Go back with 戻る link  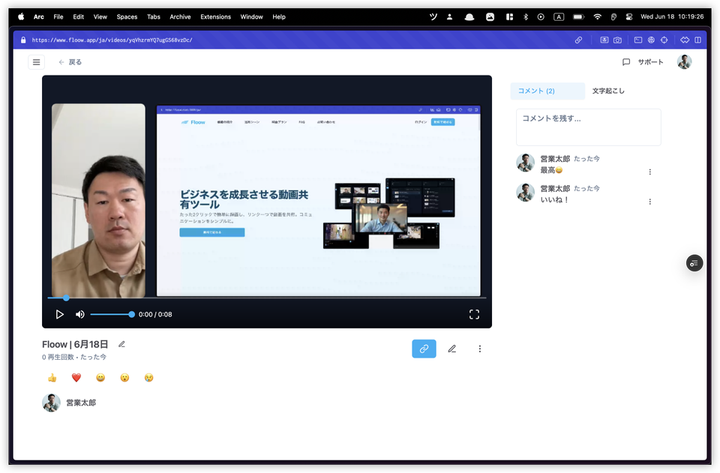tap(70, 62)
